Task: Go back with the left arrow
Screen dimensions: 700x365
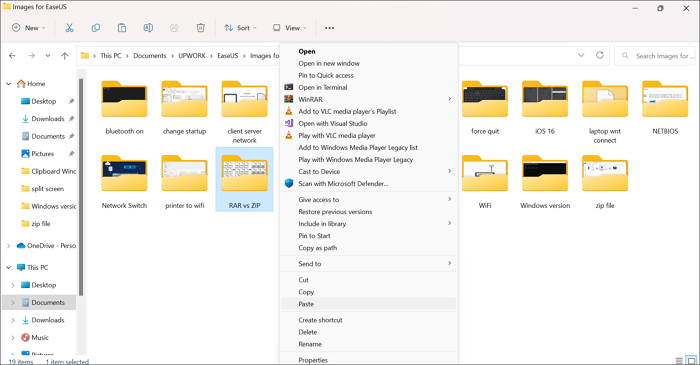Action: coord(12,56)
